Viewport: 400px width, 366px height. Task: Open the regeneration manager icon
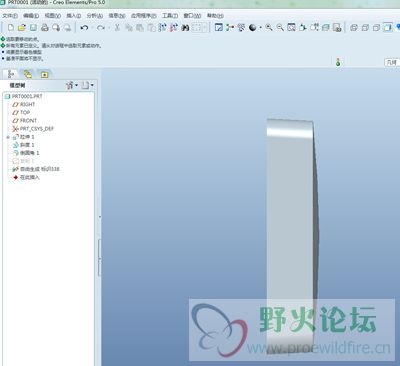(174, 28)
